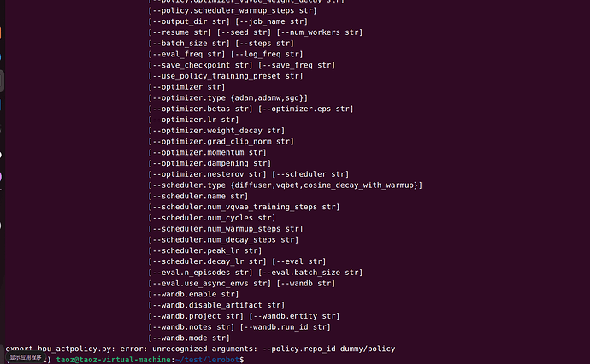The height and width of the screenshot is (364, 590).
Task: Click the --eval.batch_size str argument
Action: click(310, 273)
